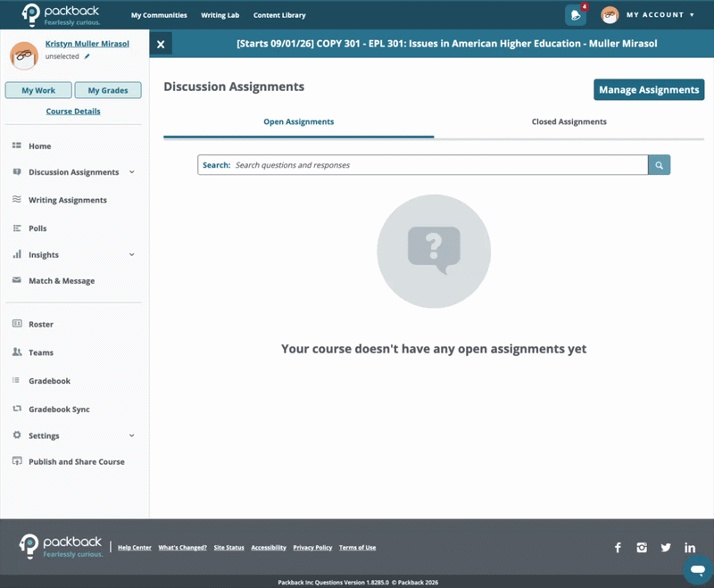Open the Privacy Policy footer link
The image size is (714, 588).
[x=312, y=548]
